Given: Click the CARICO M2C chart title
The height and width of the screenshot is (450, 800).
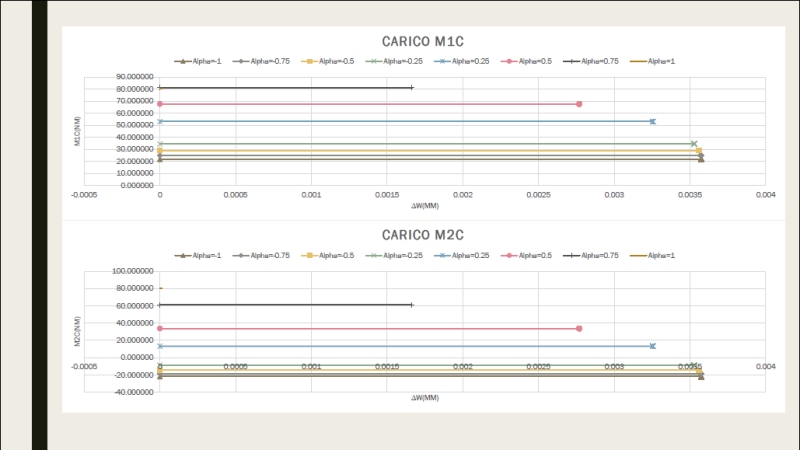Looking at the screenshot, I should click(423, 235).
